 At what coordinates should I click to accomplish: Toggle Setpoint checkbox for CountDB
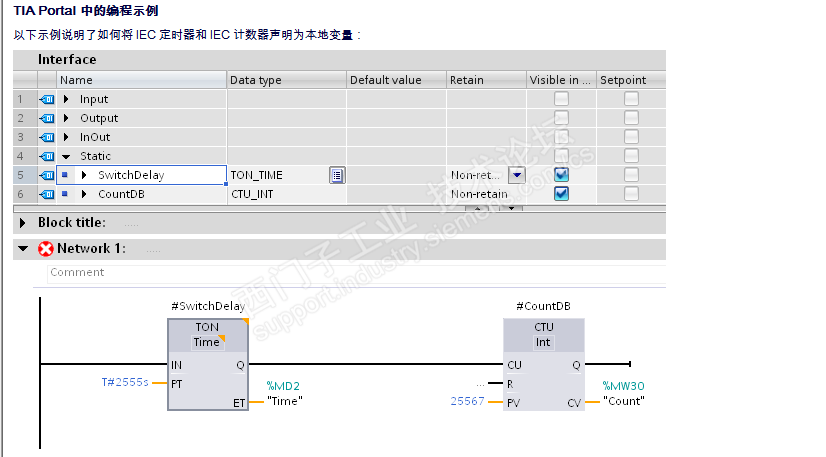pyautogui.click(x=631, y=193)
